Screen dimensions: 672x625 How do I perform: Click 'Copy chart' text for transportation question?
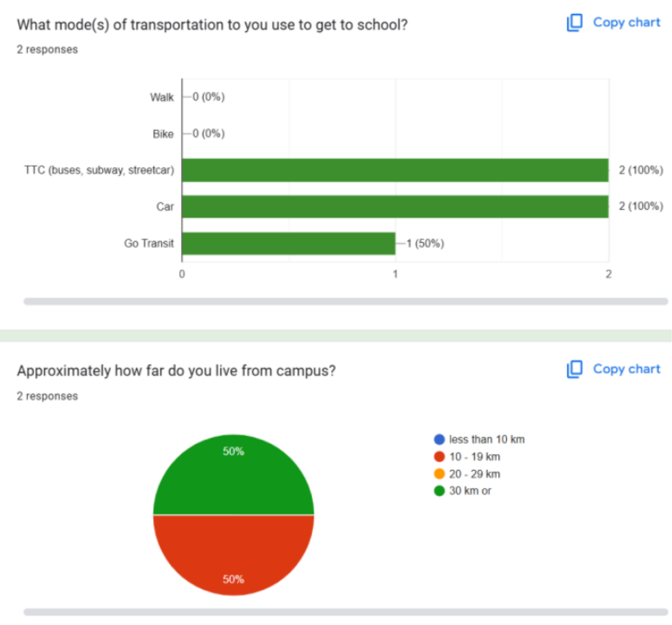point(626,23)
